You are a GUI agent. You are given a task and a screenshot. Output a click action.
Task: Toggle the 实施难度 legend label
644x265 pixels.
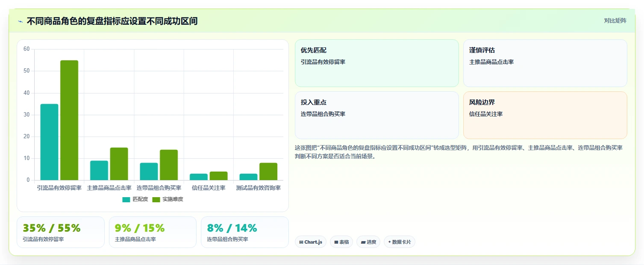(173, 199)
